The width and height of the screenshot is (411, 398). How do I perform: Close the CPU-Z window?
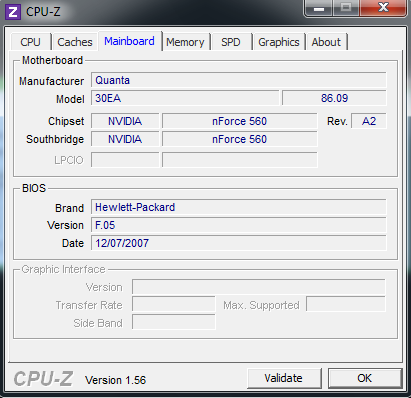coord(383,7)
